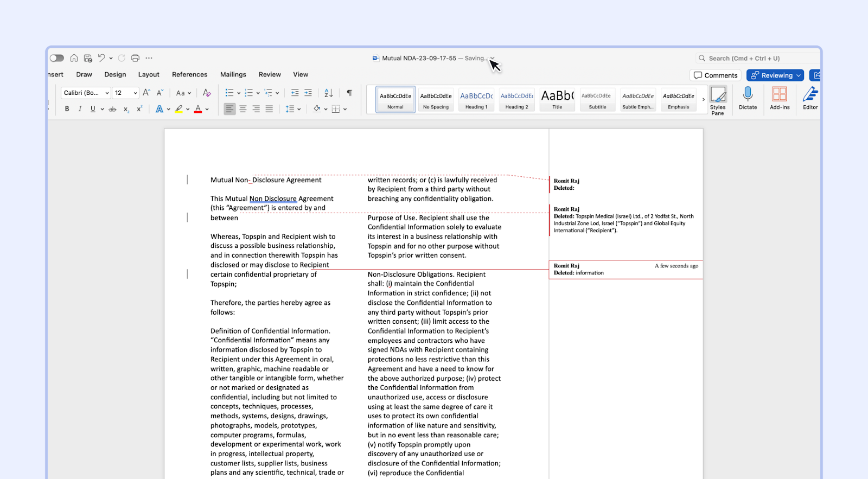Open the Comments pane button
Image resolution: width=868 pixels, height=479 pixels.
click(x=716, y=75)
